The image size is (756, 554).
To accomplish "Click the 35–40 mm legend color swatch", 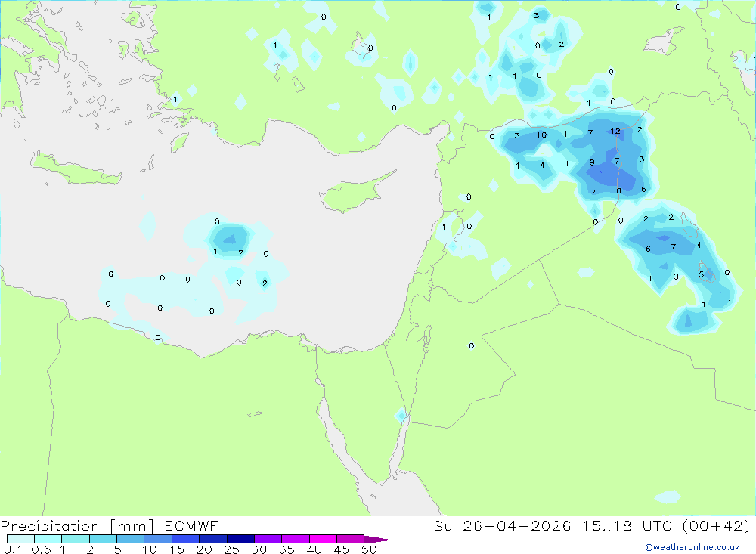I will pyautogui.click(x=296, y=539).
